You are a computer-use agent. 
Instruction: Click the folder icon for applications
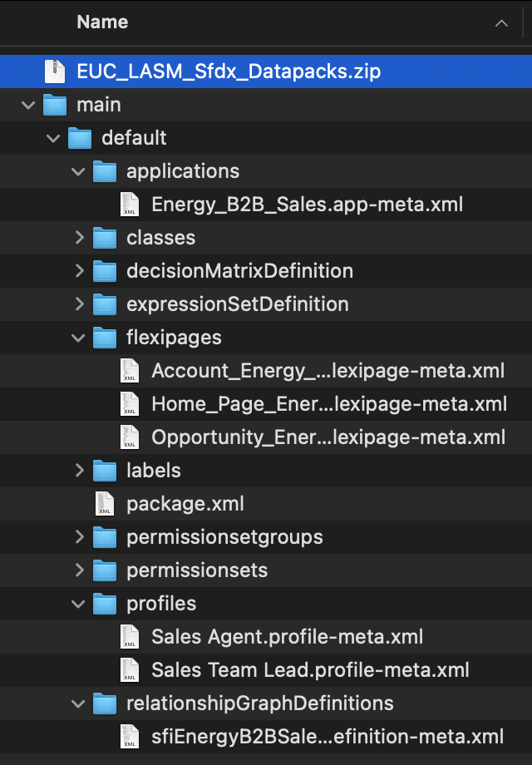click(x=105, y=171)
